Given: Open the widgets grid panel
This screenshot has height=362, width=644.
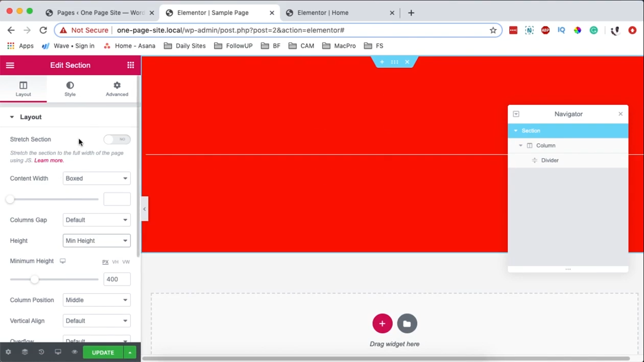Looking at the screenshot, I should [x=131, y=65].
